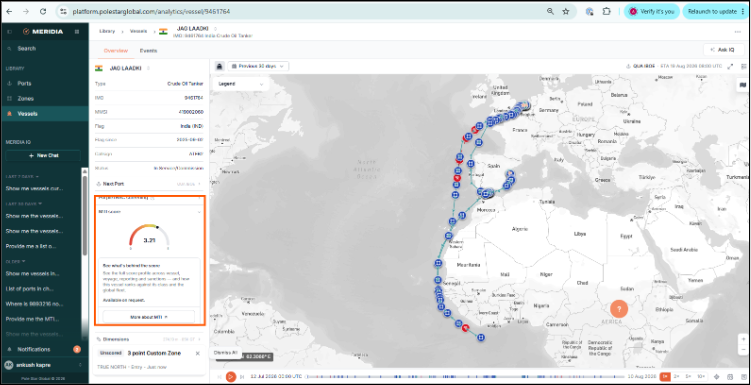Click the fullscreen expand icon above map
Screen dimensions: 751x385
click(730, 67)
